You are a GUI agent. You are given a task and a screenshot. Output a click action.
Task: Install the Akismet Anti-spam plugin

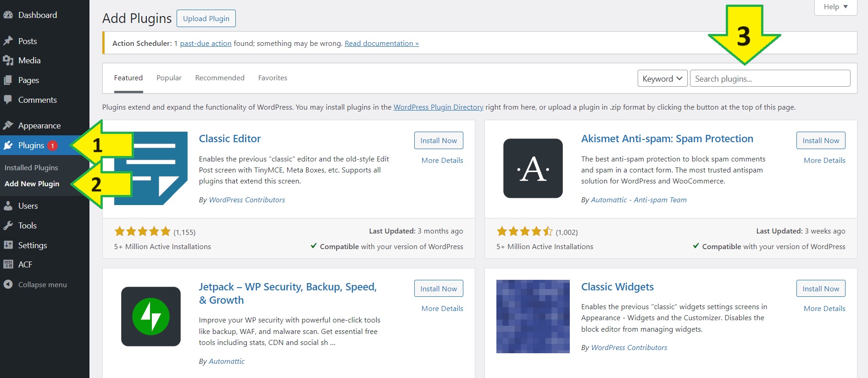[821, 140]
